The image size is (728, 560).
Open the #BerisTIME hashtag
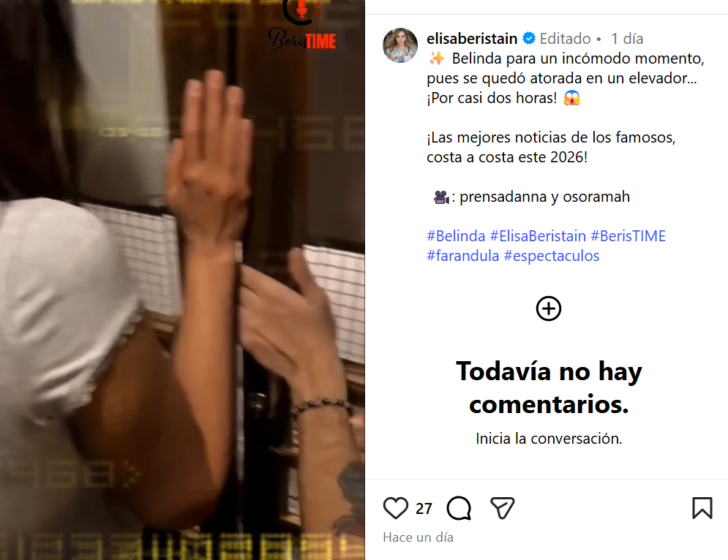(628, 235)
